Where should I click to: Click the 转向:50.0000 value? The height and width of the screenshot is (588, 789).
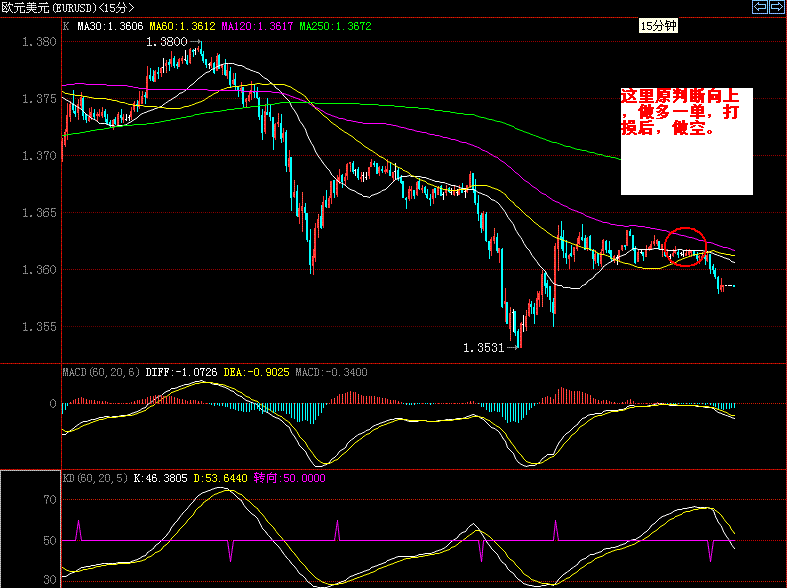pyautogui.click(x=289, y=478)
